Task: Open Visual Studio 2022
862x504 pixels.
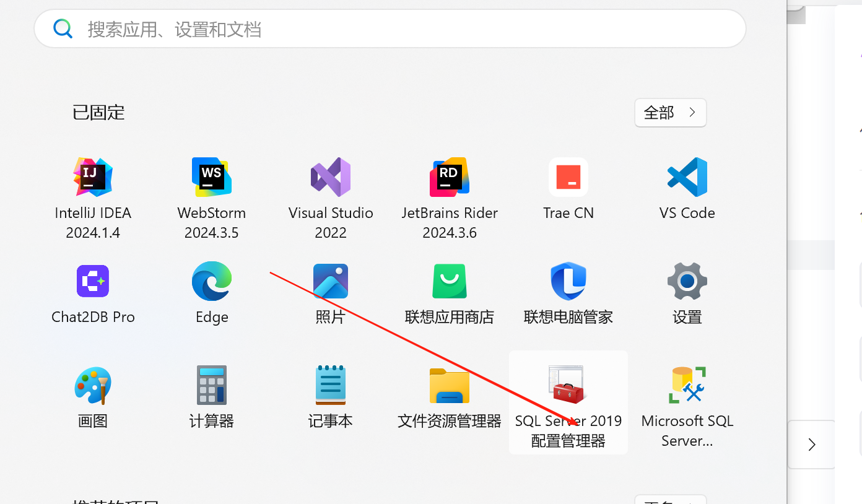Action: click(x=331, y=198)
